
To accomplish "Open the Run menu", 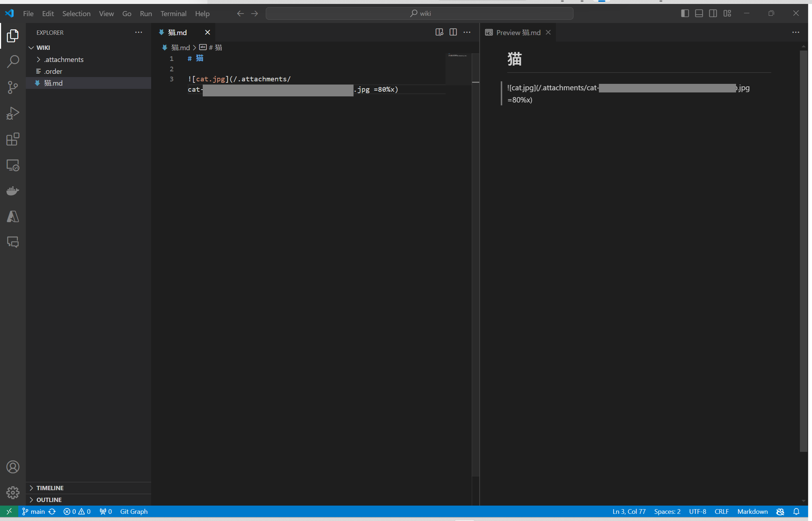I will (x=146, y=13).
